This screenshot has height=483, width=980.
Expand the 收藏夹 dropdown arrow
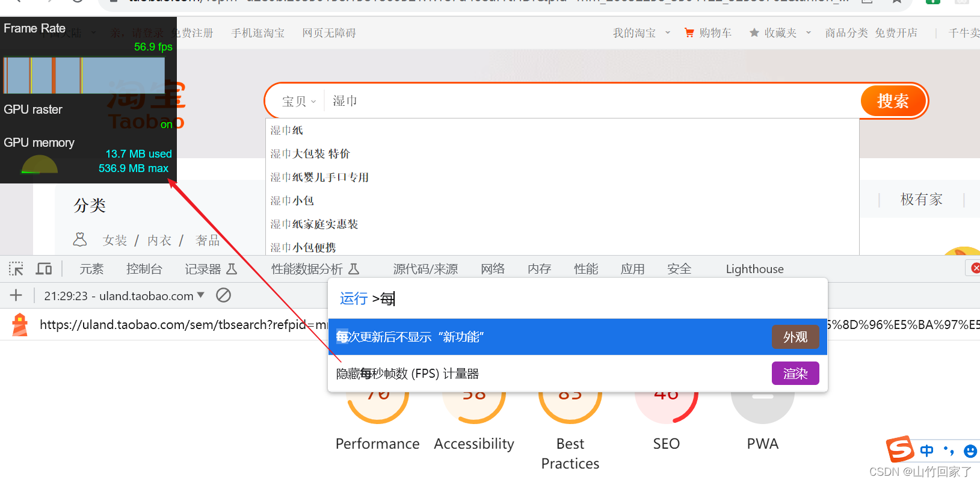809,33
